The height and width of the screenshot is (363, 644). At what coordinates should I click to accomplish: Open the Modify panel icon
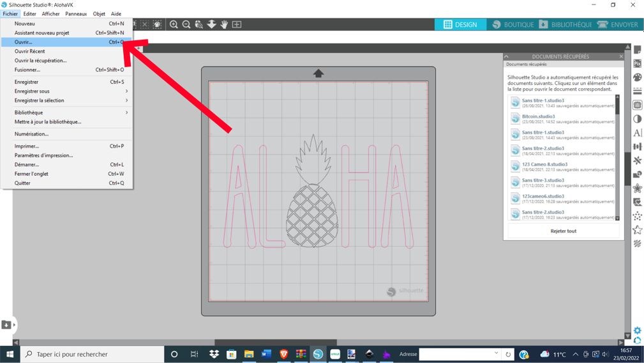[x=638, y=174]
